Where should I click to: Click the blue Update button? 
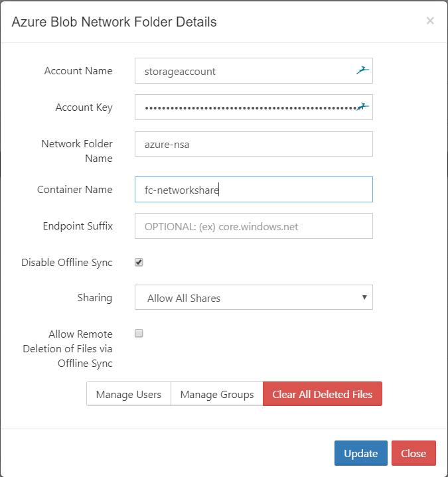pos(361,453)
